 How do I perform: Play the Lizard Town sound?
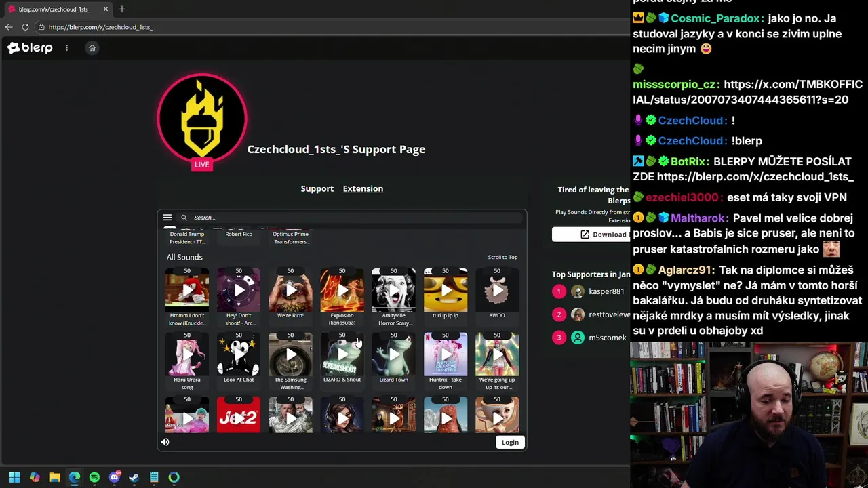coord(393,354)
